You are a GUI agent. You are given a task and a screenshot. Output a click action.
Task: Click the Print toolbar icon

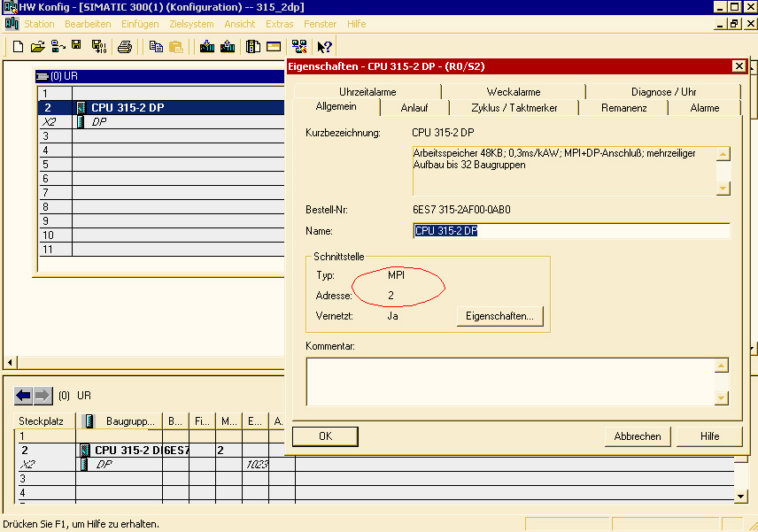click(x=125, y=47)
